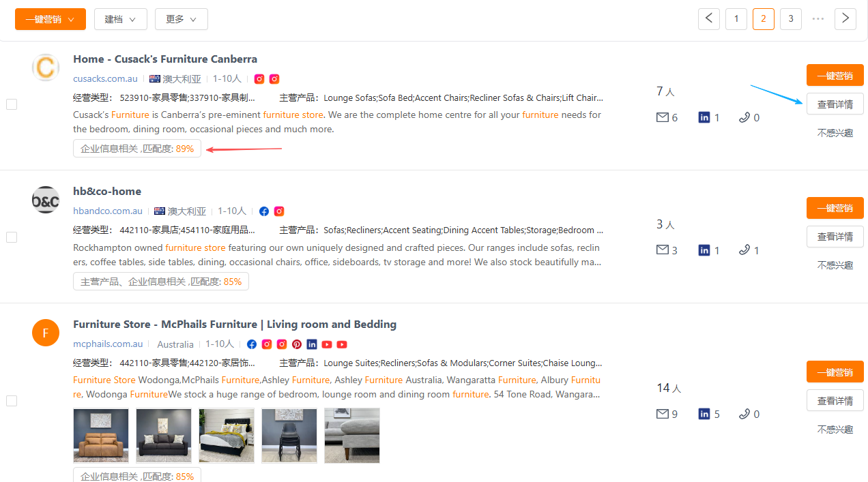Click the 89% match tag for Cusack's
The height and width of the screenshot is (482, 868).
click(137, 149)
